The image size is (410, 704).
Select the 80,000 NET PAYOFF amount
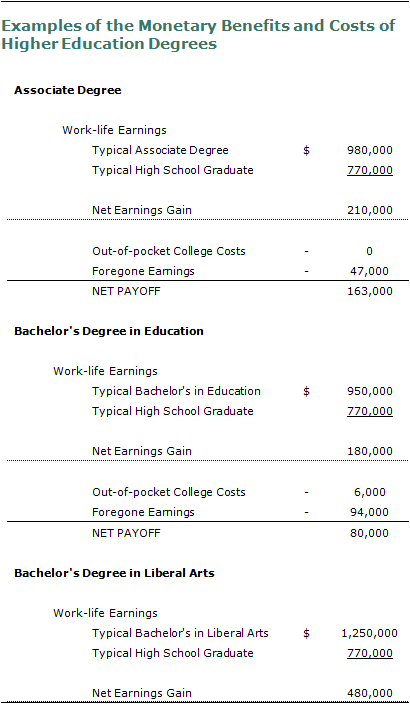click(370, 533)
